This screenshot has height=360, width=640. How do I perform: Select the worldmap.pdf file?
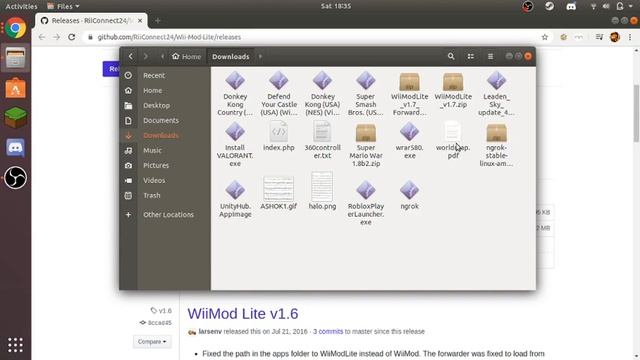pos(453,140)
